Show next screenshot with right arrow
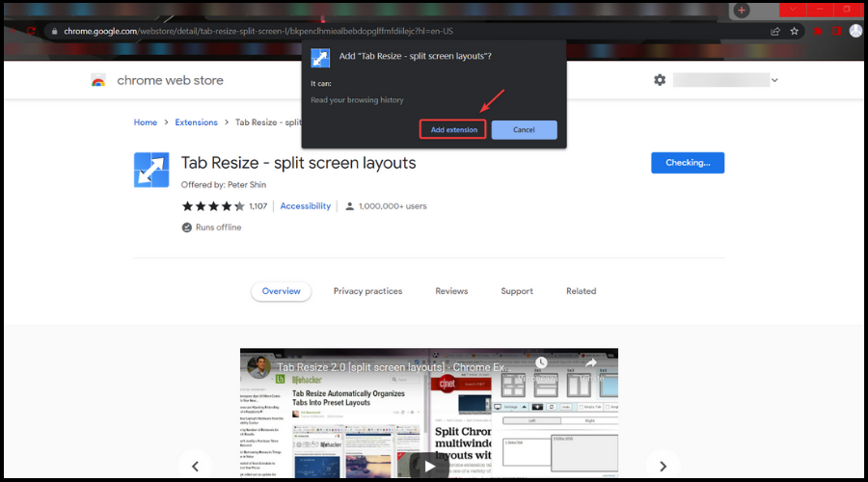 click(663, 467)
